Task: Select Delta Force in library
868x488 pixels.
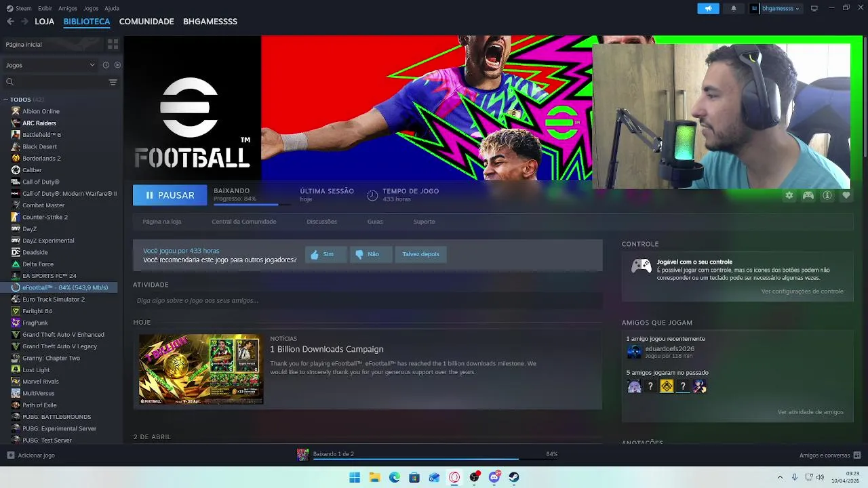Action: click(38, 264)
